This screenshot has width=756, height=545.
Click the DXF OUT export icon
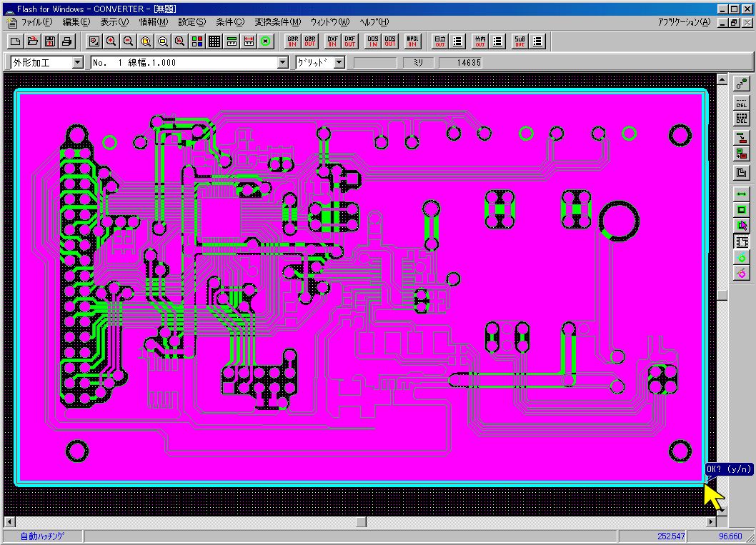point(349,41)
